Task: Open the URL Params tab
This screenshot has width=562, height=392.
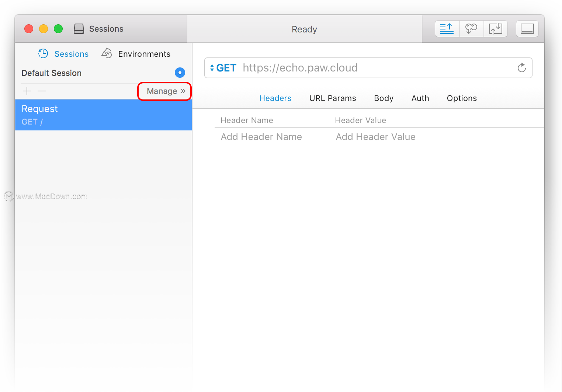Action: coord(333,98)
